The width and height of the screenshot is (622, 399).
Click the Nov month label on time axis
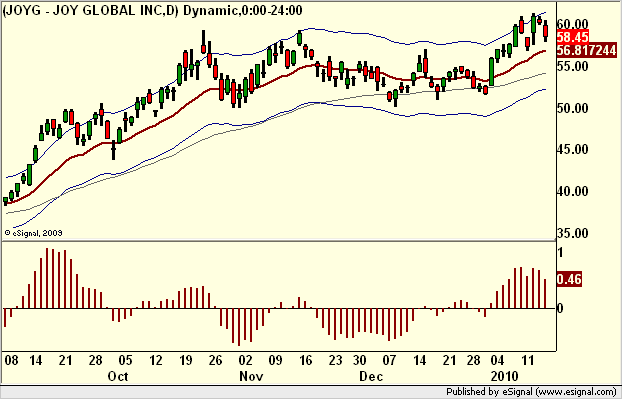(251, 376)
